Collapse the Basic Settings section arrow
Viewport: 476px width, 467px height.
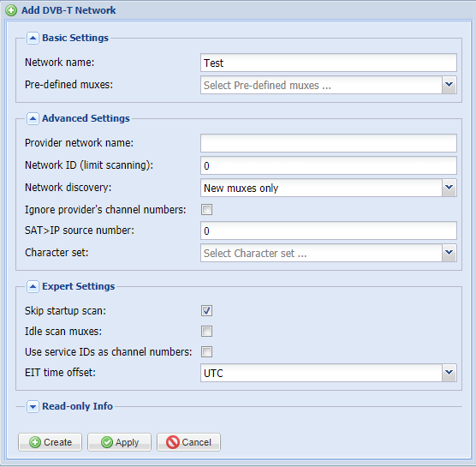click(33, 39)
